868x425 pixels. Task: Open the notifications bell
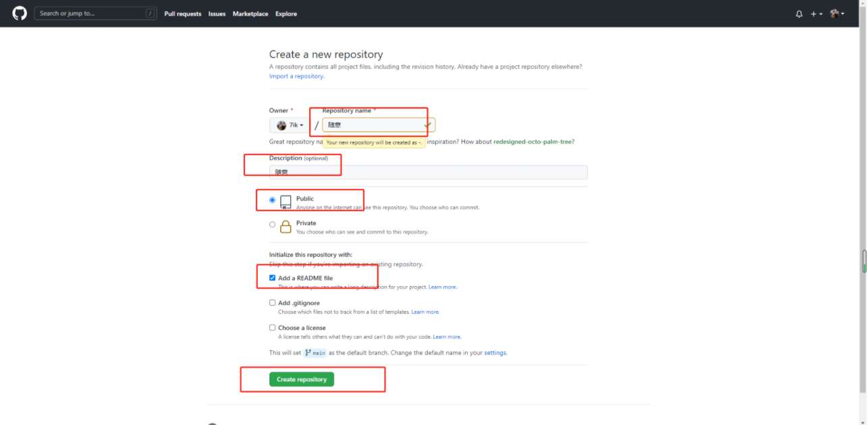(x=799, y=13)
